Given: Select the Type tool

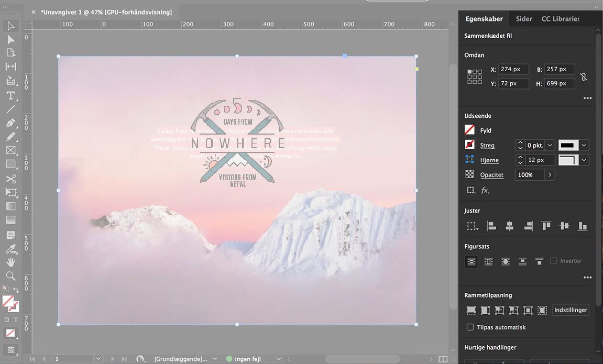Looking at the screenshot, I should [11, 95].
